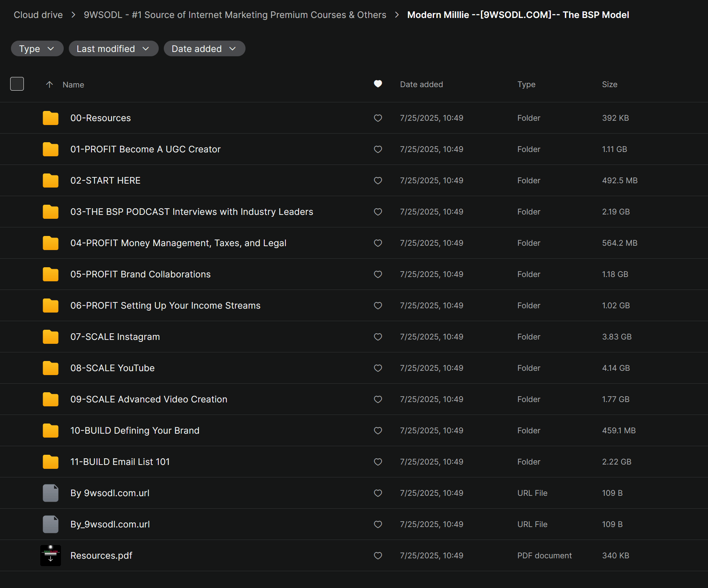708x588 pixels.
Task: Navigate to Cloud drive breadcrumb
Action: [38, 15]
